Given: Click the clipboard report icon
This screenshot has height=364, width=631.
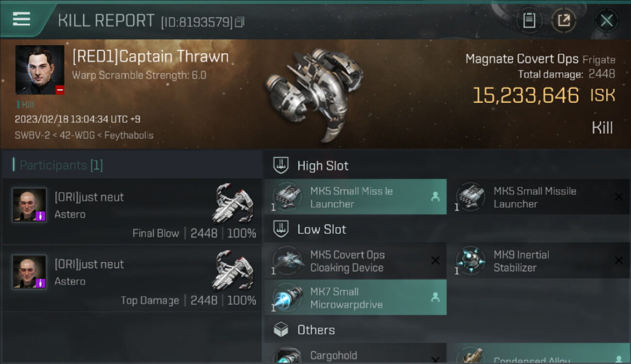Looking at the screenshot, I should [x=529, y=20].
